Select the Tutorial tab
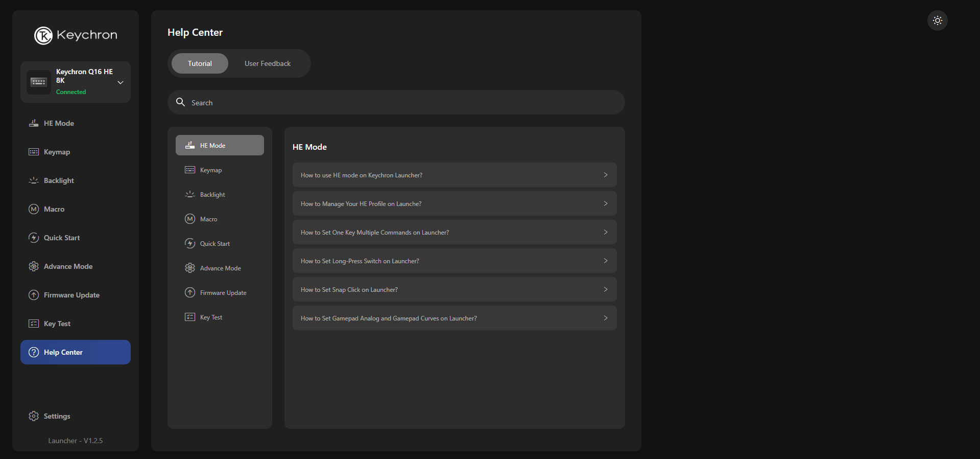980x459 pixels. point(200,63)
